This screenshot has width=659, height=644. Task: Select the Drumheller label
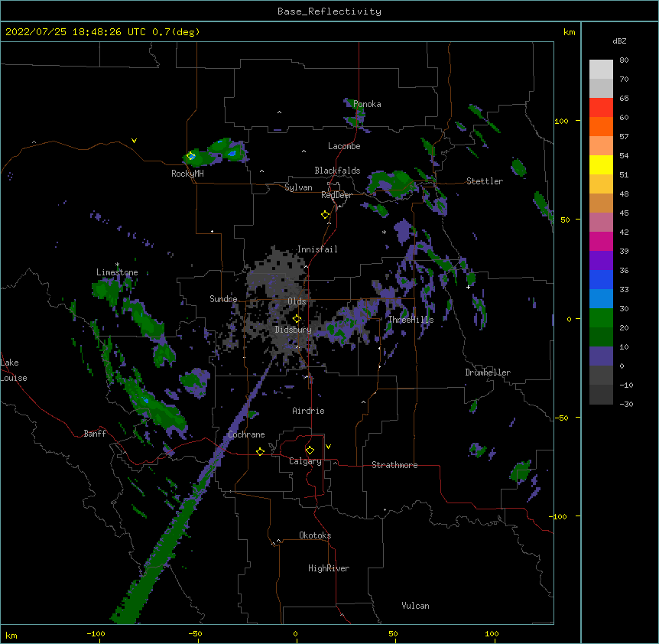(488, 372)
